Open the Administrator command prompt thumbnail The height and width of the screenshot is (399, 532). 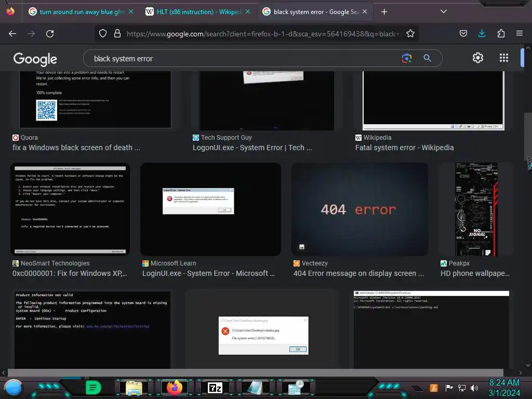[x=431, y=329]
